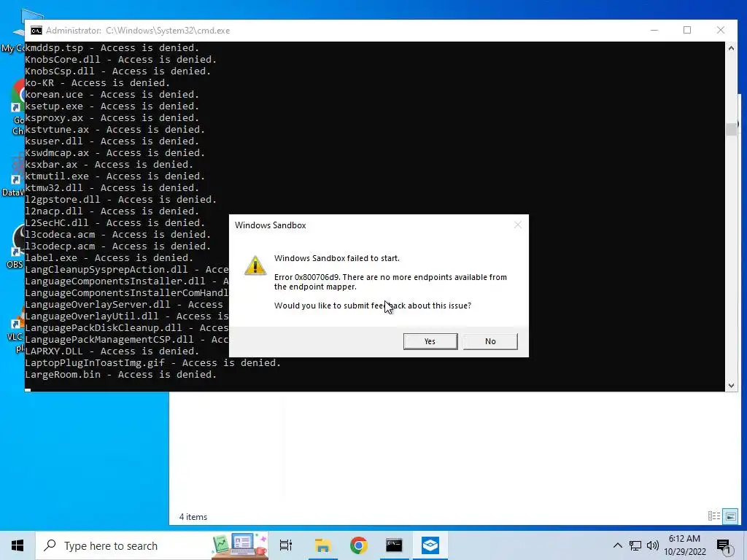
Task: Click cmd scrollbar down arrow
Action: [x=731, y=386]
